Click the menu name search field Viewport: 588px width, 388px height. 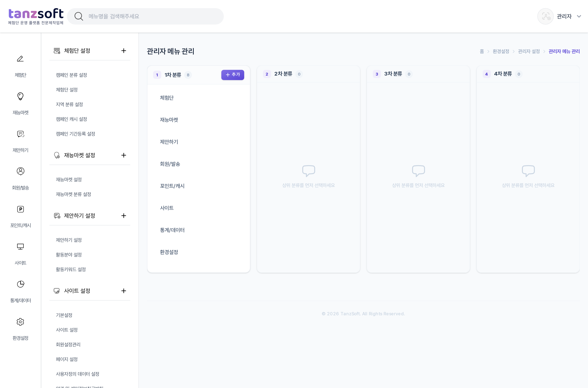pos(145,16)
